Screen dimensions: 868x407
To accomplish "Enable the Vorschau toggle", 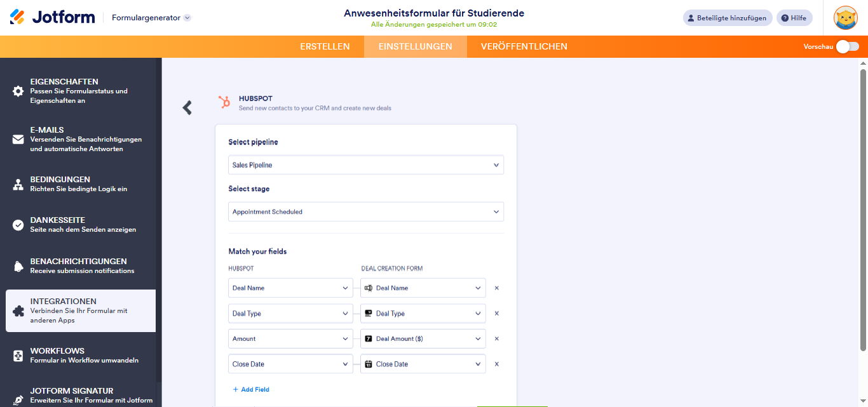I will pyautogui.click(x=849, y=46).
